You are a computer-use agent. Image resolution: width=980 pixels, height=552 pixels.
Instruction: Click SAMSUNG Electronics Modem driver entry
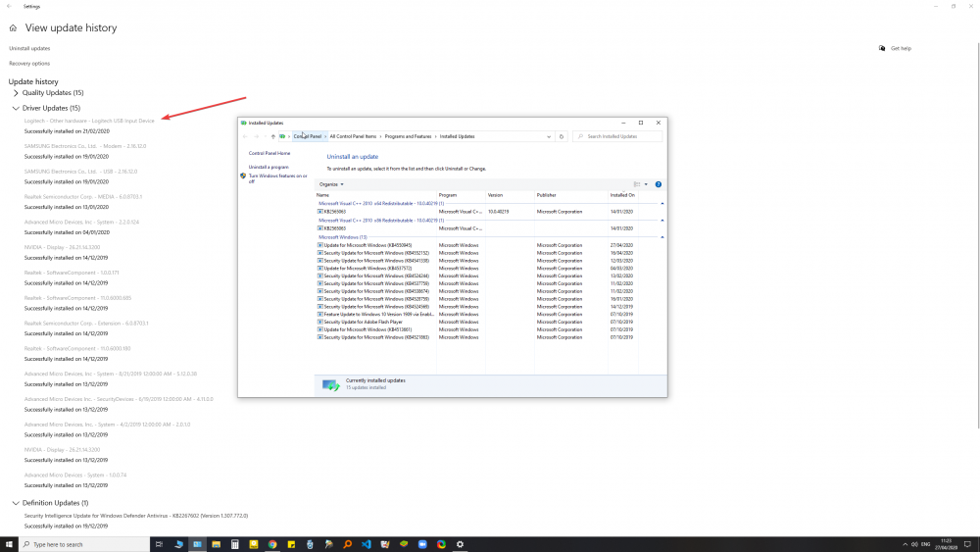85,146
